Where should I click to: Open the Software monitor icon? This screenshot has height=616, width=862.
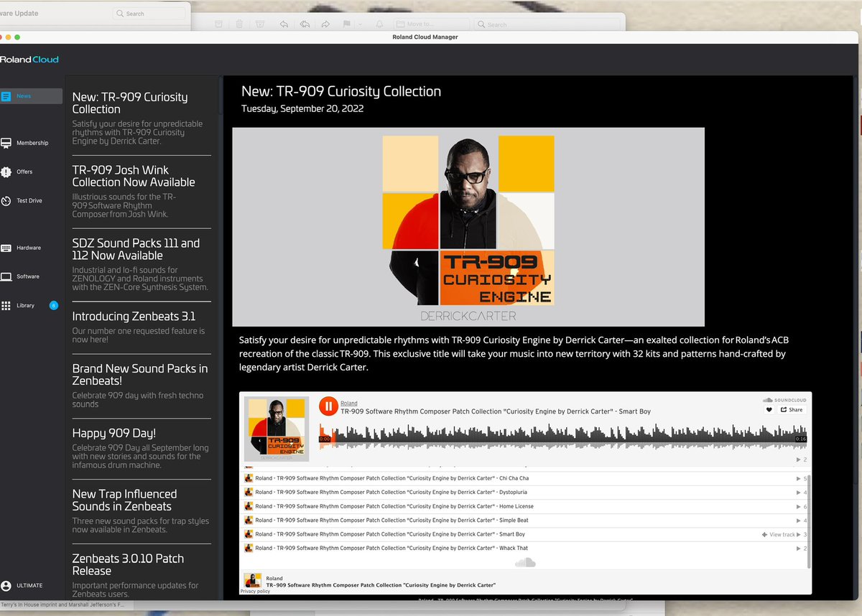(6, 276)
